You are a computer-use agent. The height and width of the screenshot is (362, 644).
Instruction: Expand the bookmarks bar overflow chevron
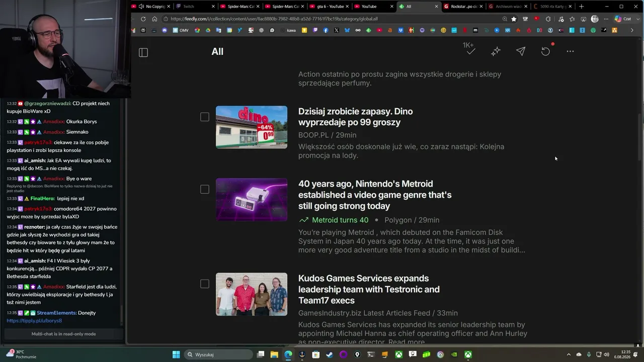[632, 30]
